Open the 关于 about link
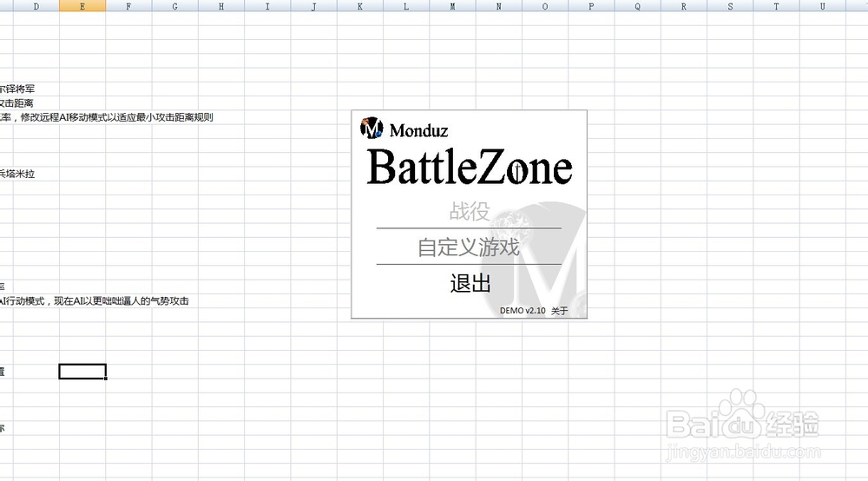 tap(560, 311)
